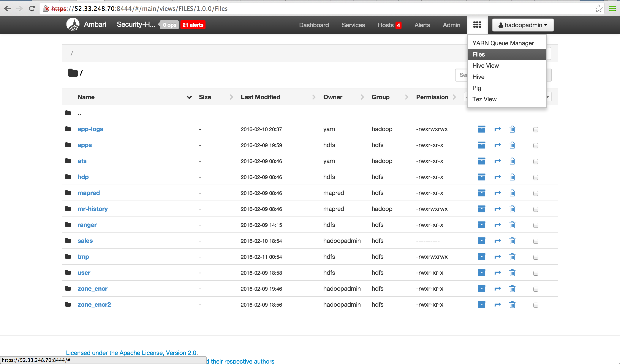Screen dimensions: 620x364
Task: Select the app-logs row checkbox
Action: click(536, 130)
